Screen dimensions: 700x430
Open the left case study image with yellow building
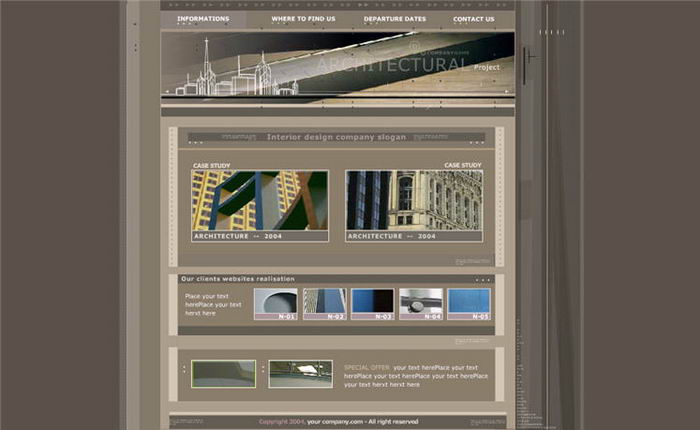click(x=260, y=200)
